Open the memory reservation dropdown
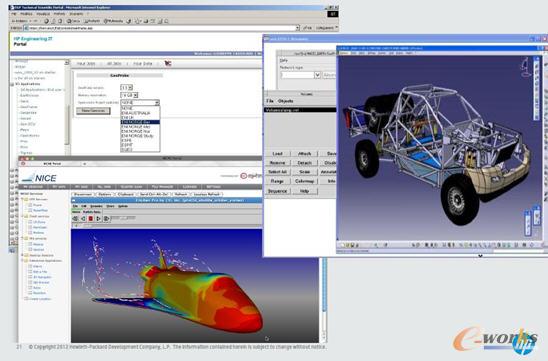The height and width of the screenshot is (361, 548). (129, 95)
